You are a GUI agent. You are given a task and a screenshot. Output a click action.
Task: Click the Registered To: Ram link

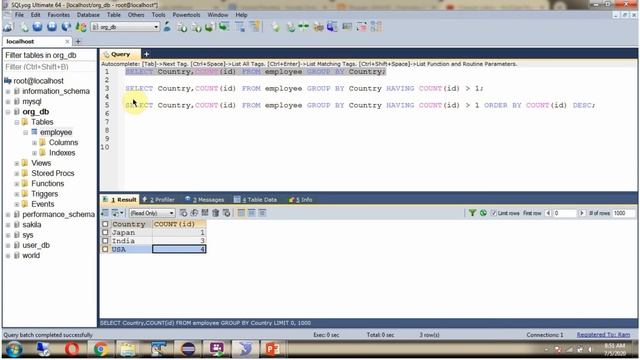click(603, 335)
